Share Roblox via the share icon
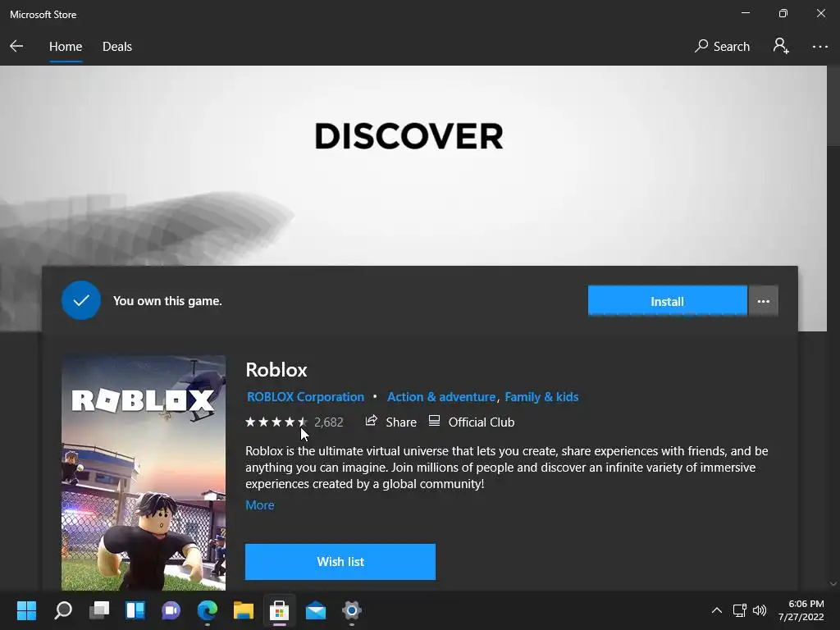 390,422
